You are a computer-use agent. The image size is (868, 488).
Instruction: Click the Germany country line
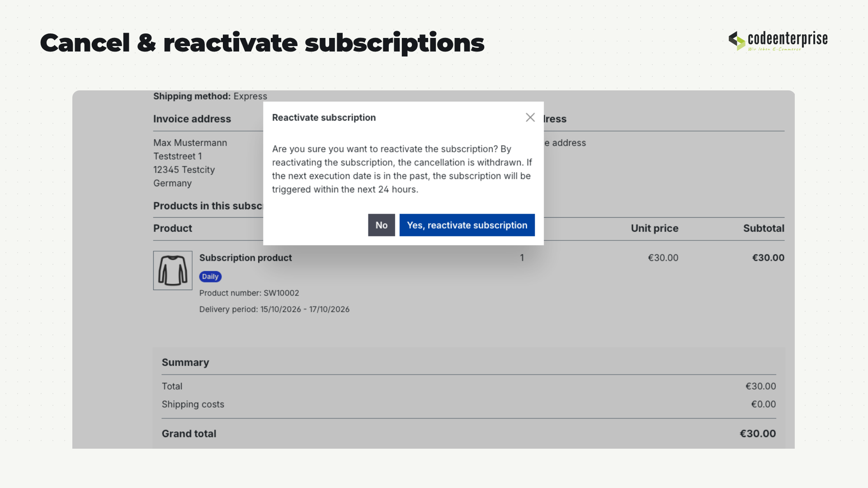click(x=172, y=183)
